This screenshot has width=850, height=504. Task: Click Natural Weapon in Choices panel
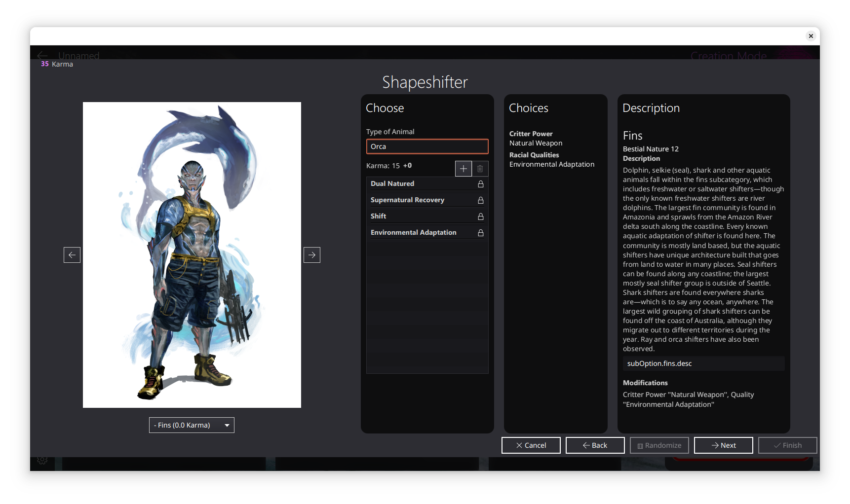tap(536, 143)
